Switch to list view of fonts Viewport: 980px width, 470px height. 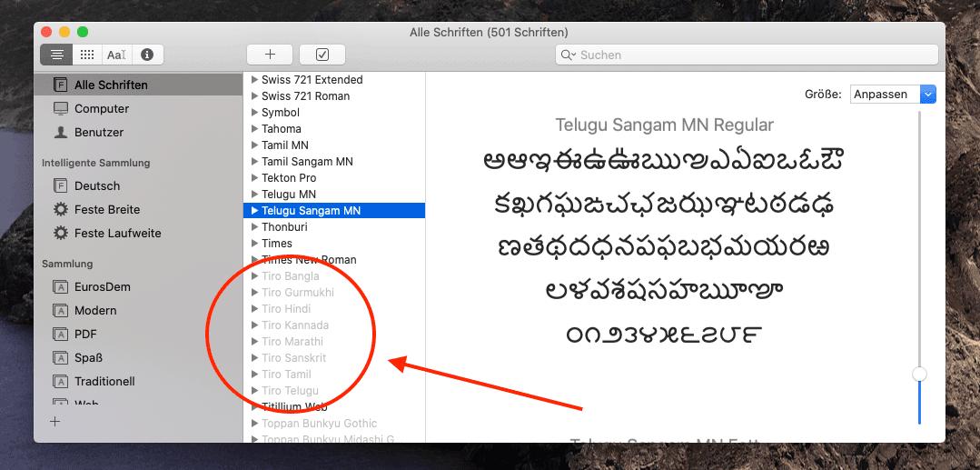56,55
